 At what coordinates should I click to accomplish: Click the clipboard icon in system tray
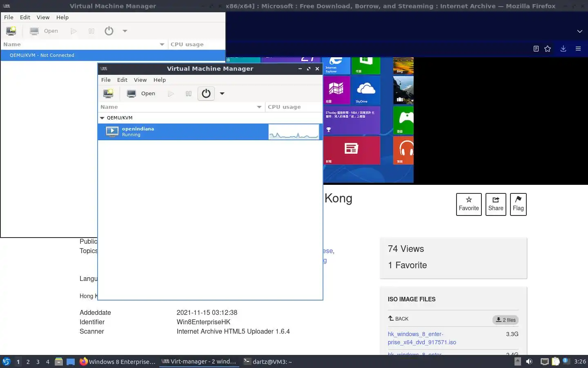(x=555, y=361)
